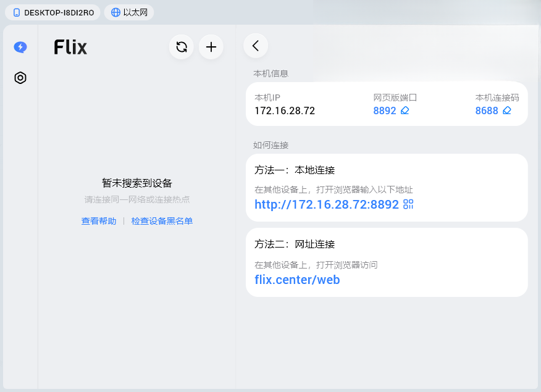The image size is (541, 392).
Task: Click the 如何连接 section label
Action: 271,145
